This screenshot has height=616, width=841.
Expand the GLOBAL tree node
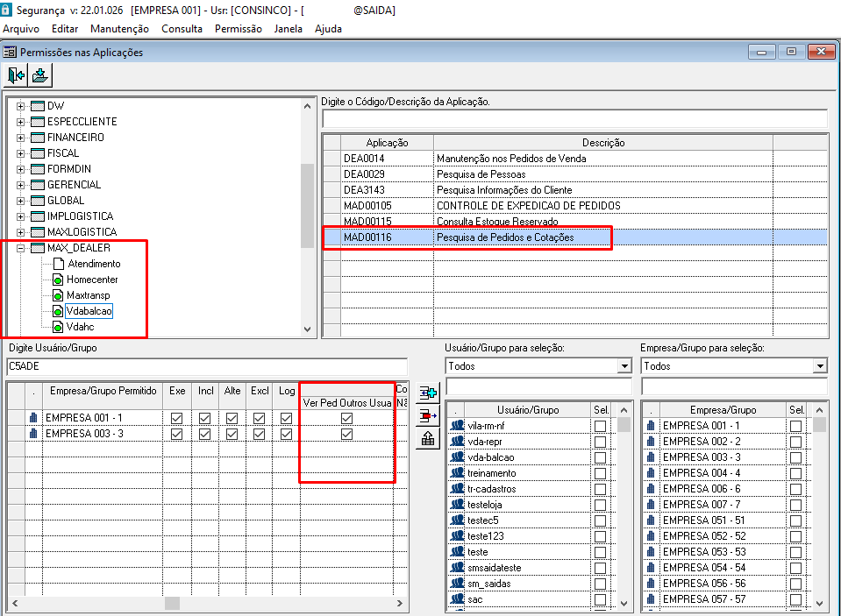(20, 201)
